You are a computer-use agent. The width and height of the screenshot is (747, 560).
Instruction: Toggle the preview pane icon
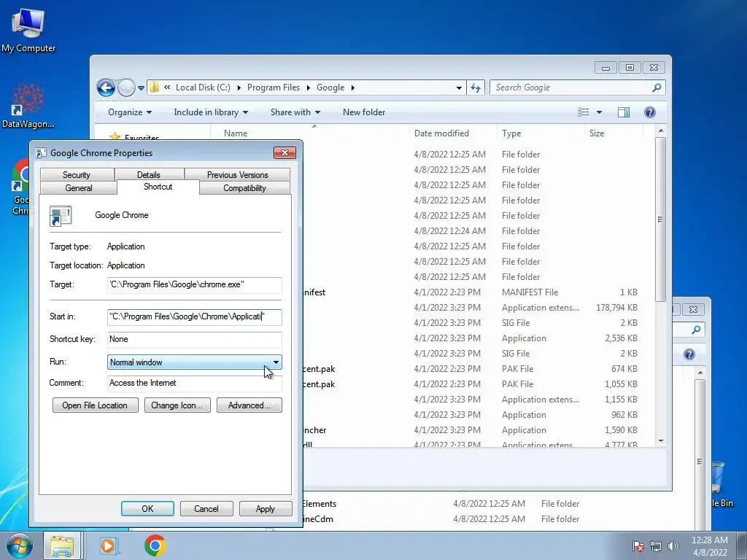point(623,112)
